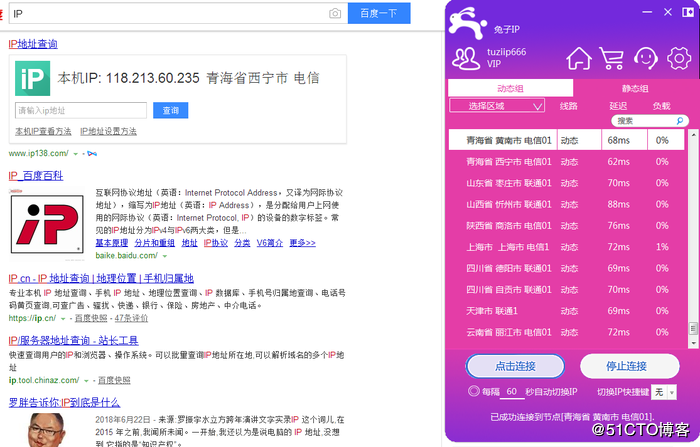This screenshot has width=700, height=447.
Task: Expand dropdown arrow next to baike.baidu.com
Action: point(165,256)
